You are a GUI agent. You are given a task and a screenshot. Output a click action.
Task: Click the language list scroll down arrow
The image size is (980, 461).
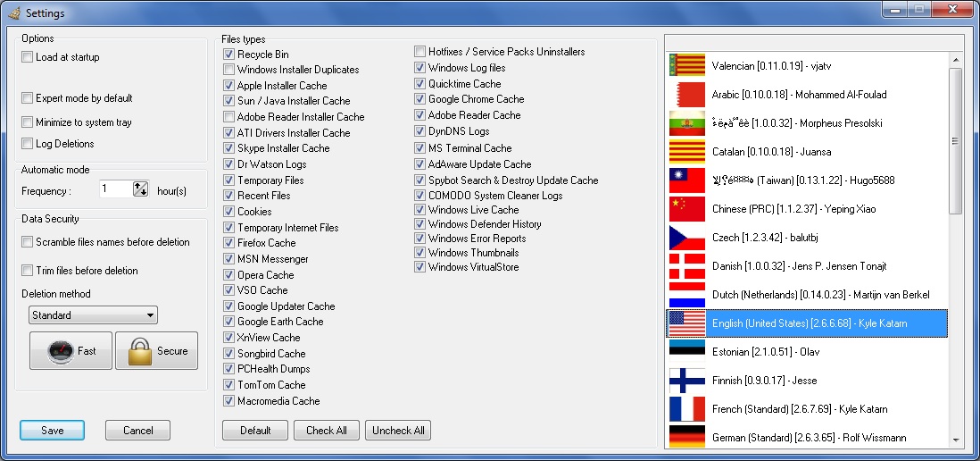(955, 440)
